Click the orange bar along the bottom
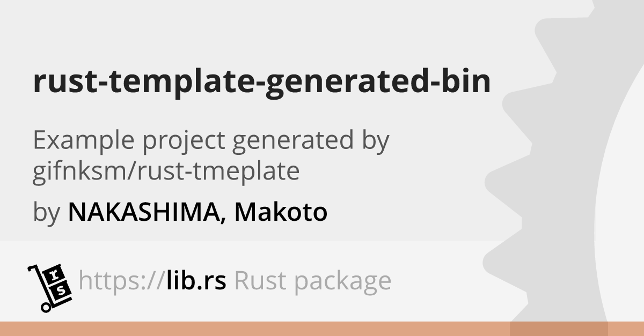 click(322, 328)
